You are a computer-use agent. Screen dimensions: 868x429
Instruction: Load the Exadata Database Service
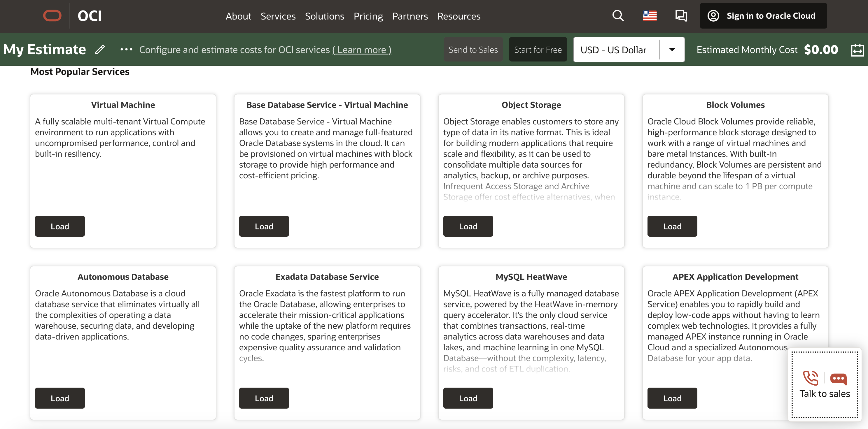(x=263, y=398)
